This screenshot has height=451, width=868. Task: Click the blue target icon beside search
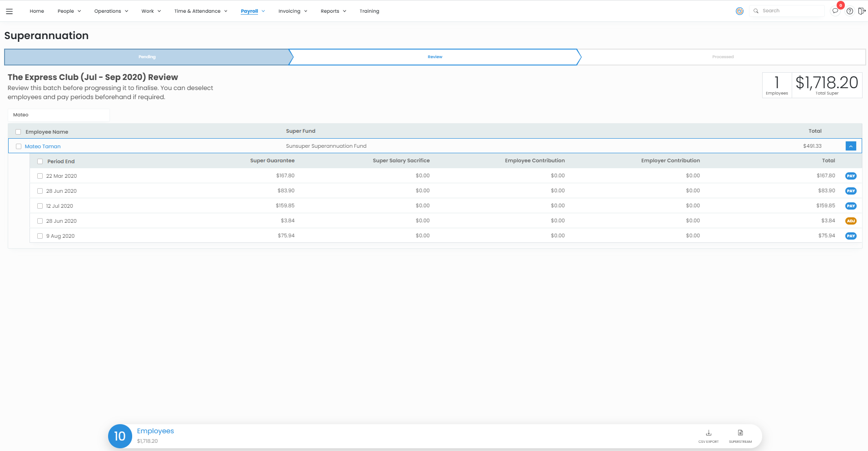tap(739, 11)
